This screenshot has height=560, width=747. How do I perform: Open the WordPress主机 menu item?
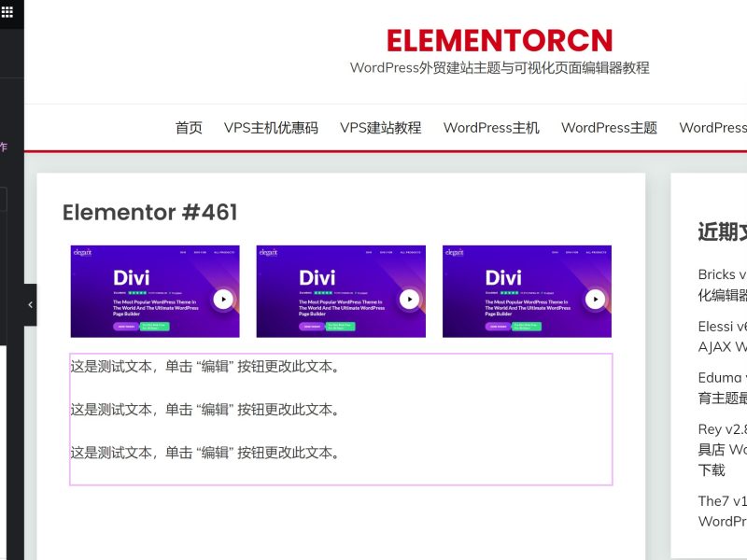click(x=491, y=128)
